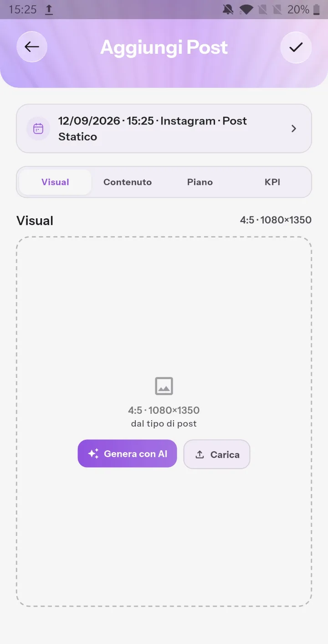Select the Visual tab
Image resolution: width=328 pixels, height=644 pixels.
(x=55, y=182)
